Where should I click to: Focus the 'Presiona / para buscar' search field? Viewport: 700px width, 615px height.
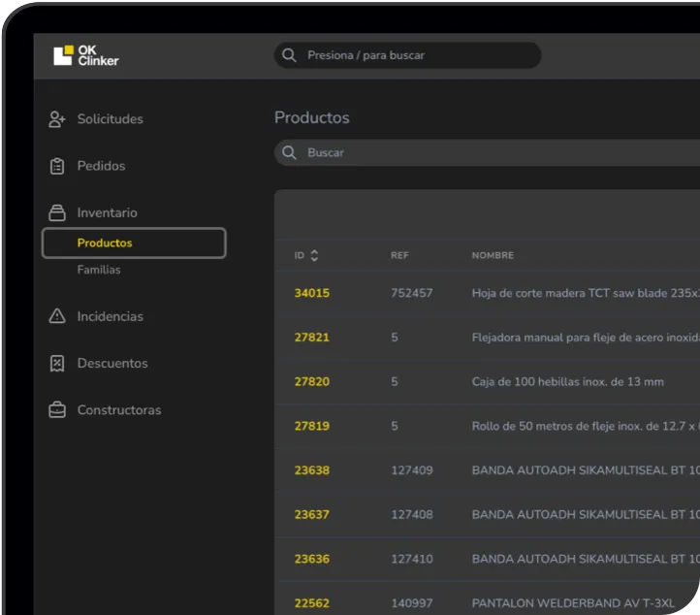click(407, 55)
